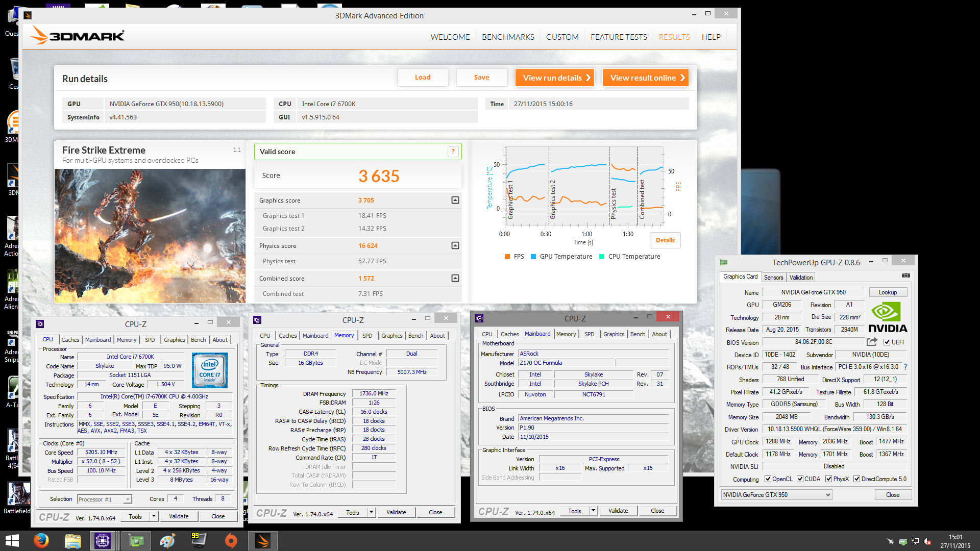Toggle the DirectCompute 5.0 checkbox
The height and width of the screenshot is (551, 980).
point(857,479)
